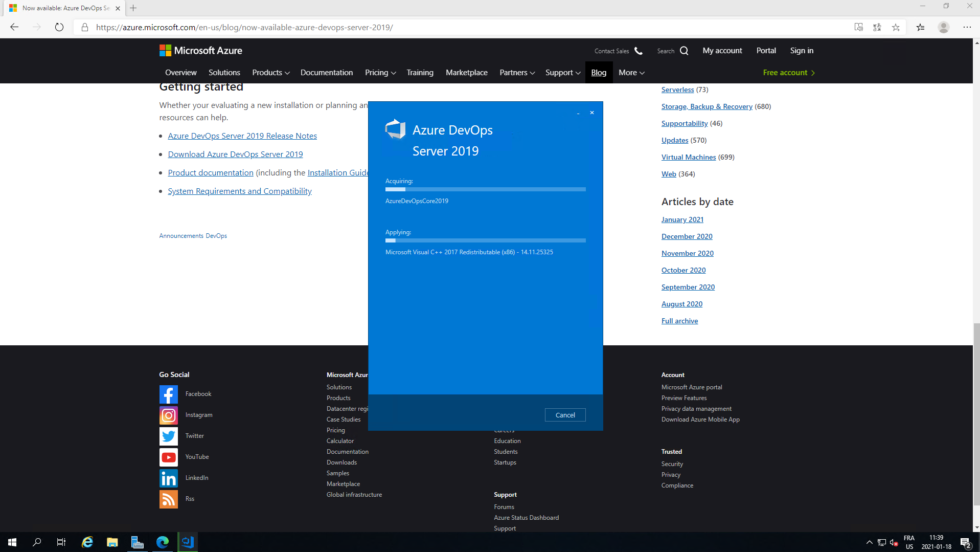Image resolution: width=980 pixels, height=552 pixels.
Task: Open the RSS feed icon
Action: tap(168, 499)
